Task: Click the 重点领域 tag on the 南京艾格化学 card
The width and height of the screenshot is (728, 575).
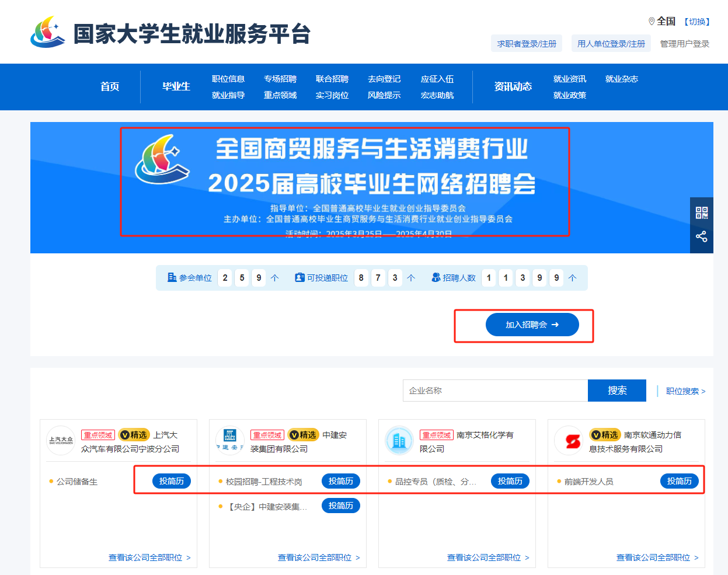Action: 437,435
